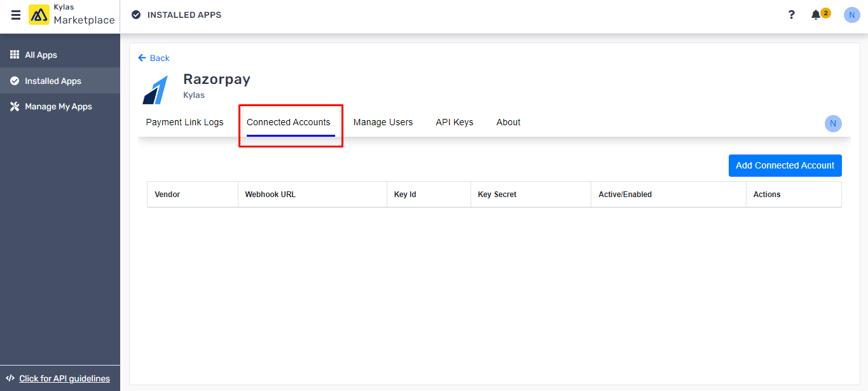Screen dimensions: 868x391
Task: Open the notifications bell
Action: click(816, 15)
